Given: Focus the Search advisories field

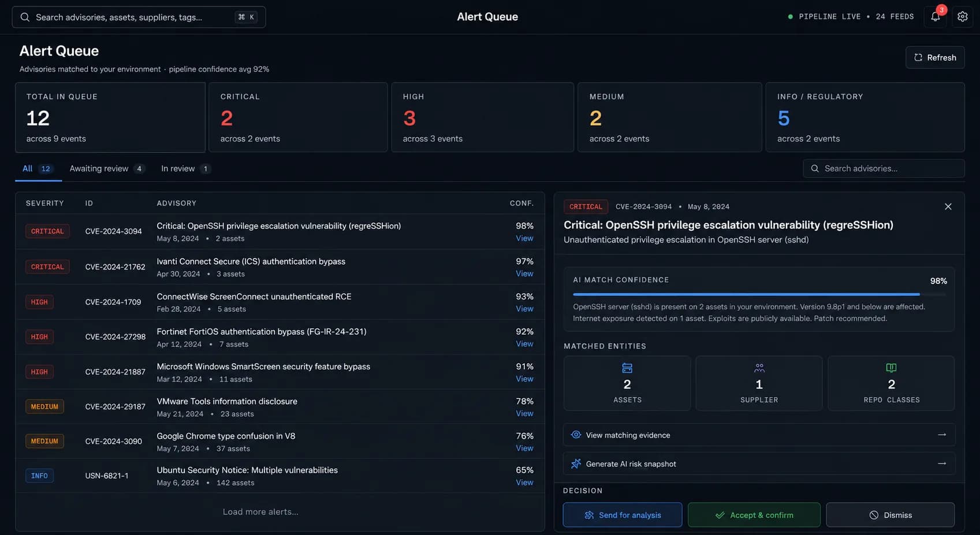Looking at the screenshot, I should coord(884,169).
